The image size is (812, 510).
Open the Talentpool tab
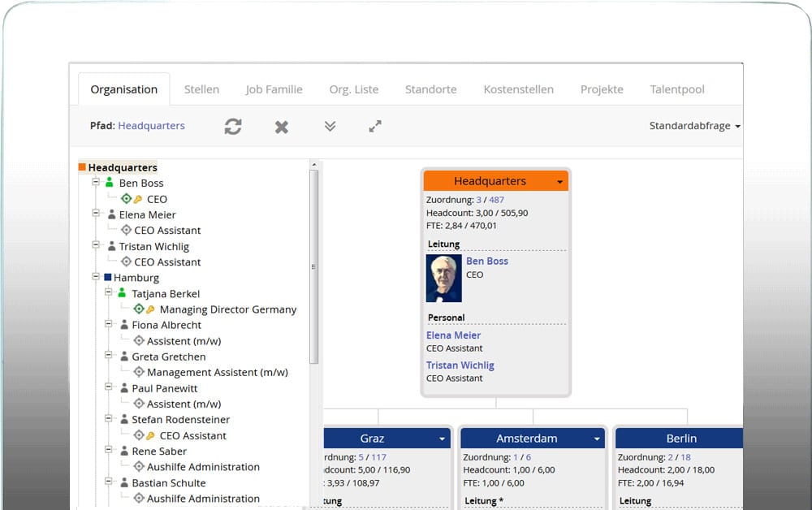(x=677, y=89)
